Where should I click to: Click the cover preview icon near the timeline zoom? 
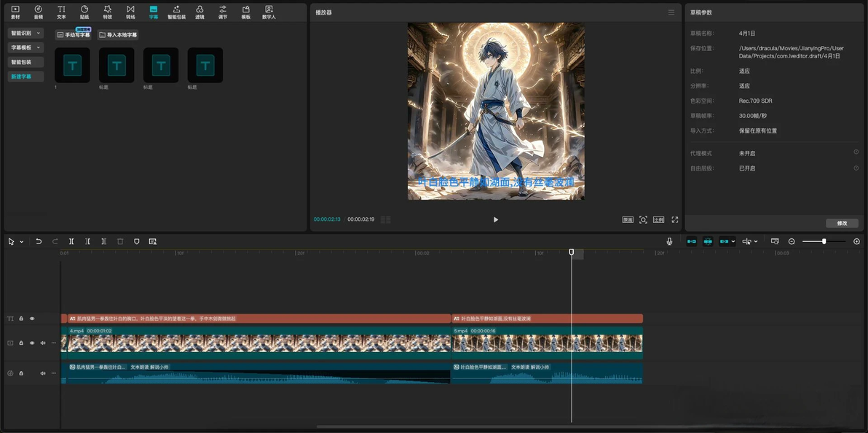pyautogui.click(x=775, y=242)
